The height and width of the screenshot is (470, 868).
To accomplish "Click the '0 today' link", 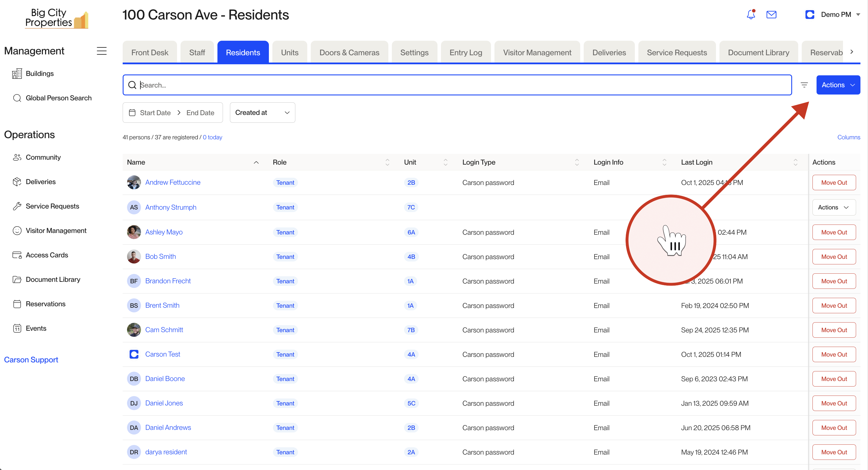I will coord(212,137).
